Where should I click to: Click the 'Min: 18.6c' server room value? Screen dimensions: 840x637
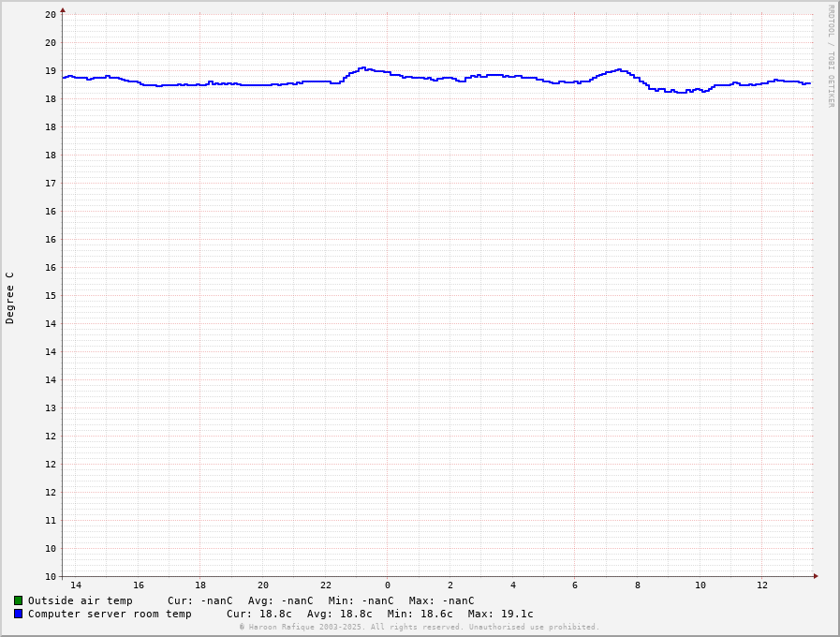420,614
